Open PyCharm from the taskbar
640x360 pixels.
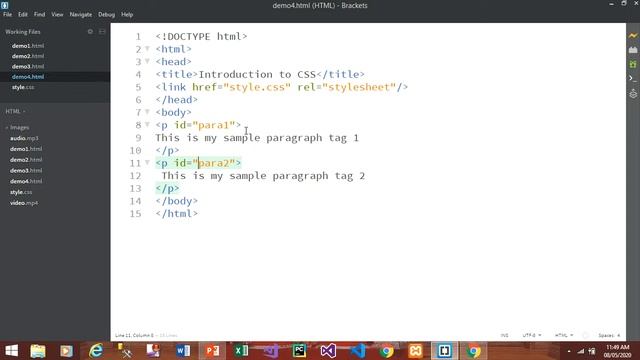(x=299, y=351)
